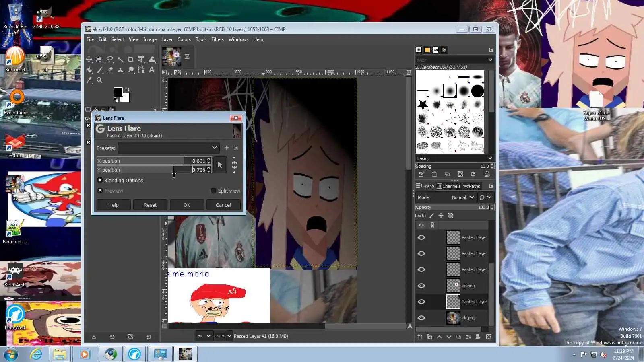644x362 pixels.
Task: Click the Y position slider
Action: tap(154, 170)
